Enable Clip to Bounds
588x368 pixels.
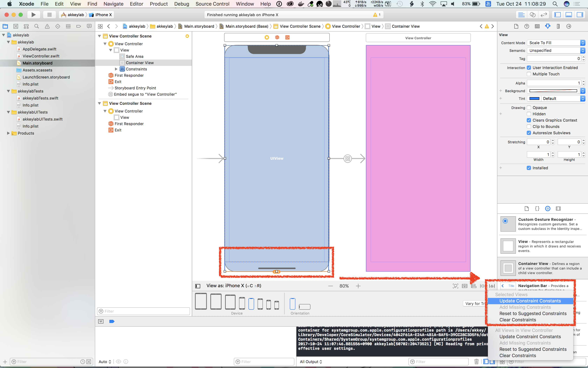pos(529,127)
